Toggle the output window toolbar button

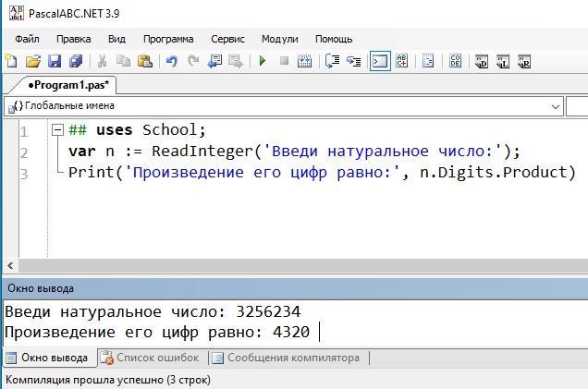[380, 61]
